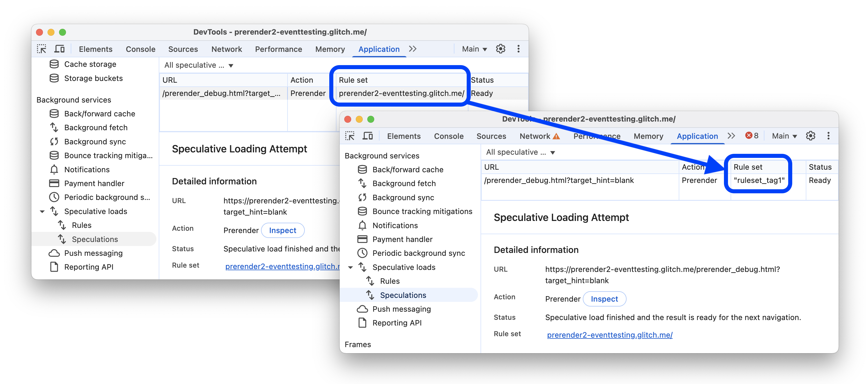Open the prerender2-eventtesting.glitch.me rule set link
The height and width of the screenshot is (384, 868).
pyautogui.click(x=610, y=335)
